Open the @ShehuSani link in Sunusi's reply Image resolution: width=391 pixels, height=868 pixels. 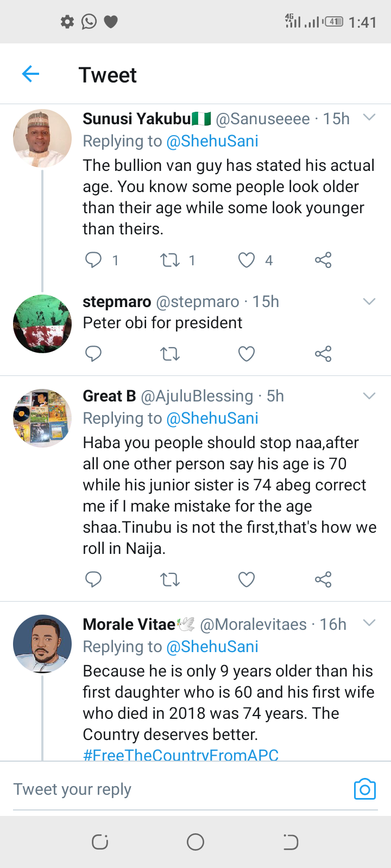point(212,141)
